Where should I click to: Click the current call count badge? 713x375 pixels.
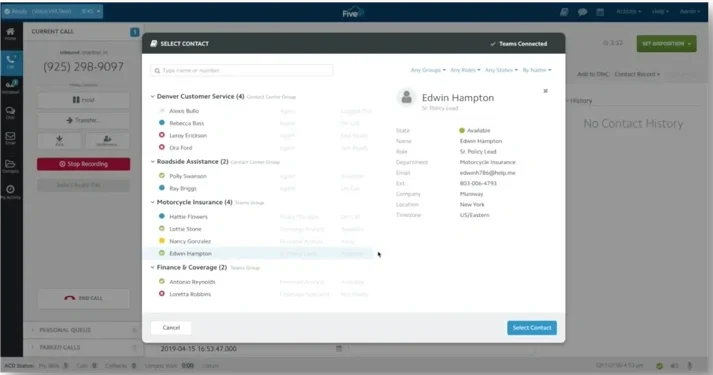134,32
